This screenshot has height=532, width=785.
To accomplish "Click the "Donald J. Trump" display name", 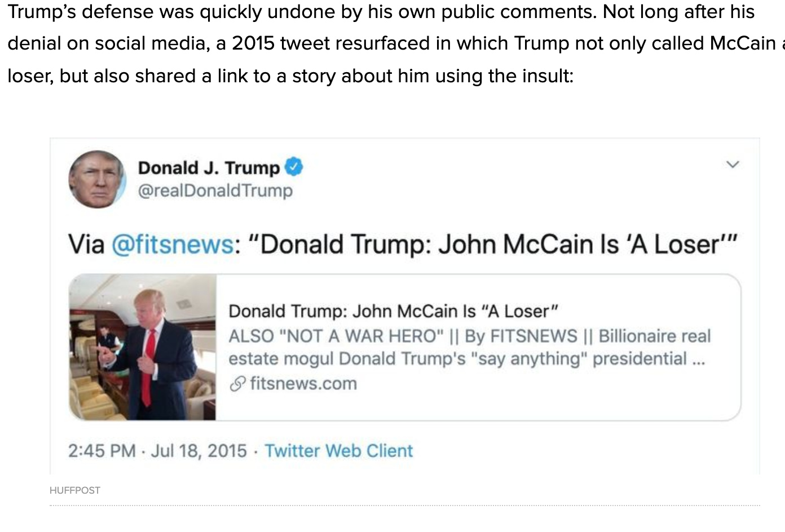I will (x=209, y=167).
